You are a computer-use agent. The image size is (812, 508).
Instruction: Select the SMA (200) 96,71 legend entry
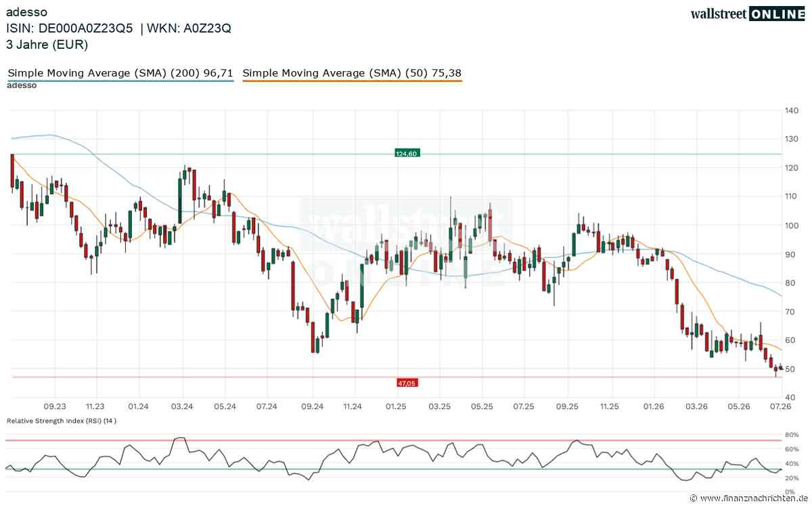tap(120, 73)
